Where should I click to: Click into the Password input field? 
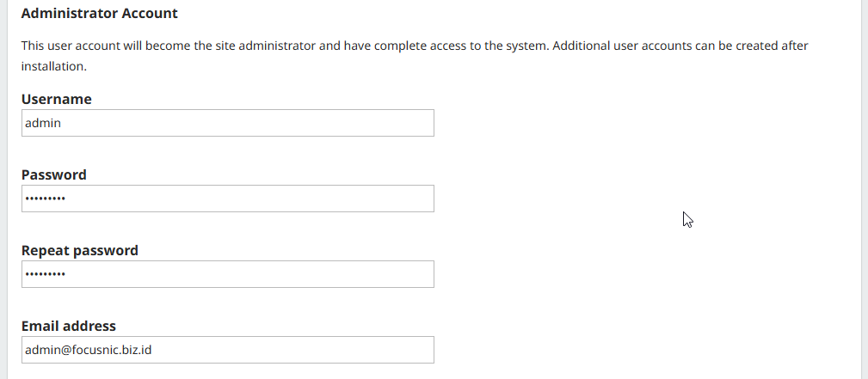click(227, 199)
